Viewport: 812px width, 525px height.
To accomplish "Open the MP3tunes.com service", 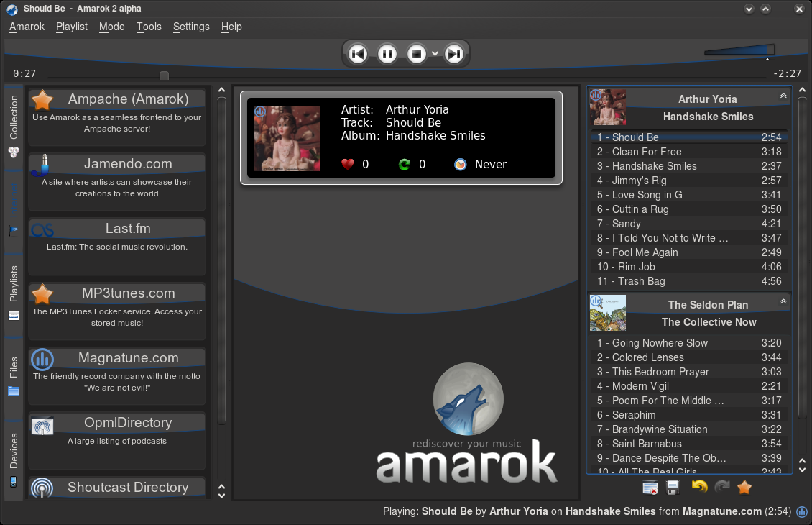I will tap(117, 311).
